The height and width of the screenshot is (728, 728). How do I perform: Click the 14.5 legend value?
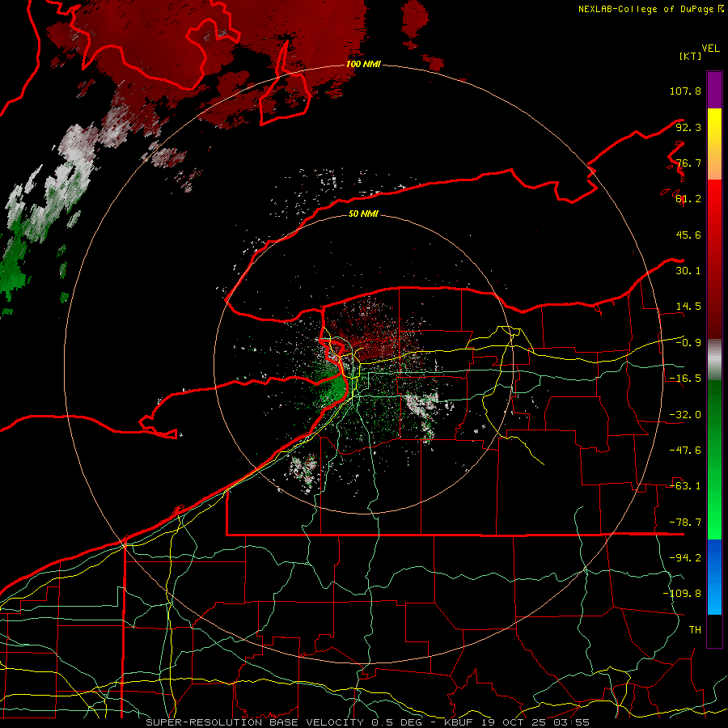pyautogui.click(x=688, y=307)
